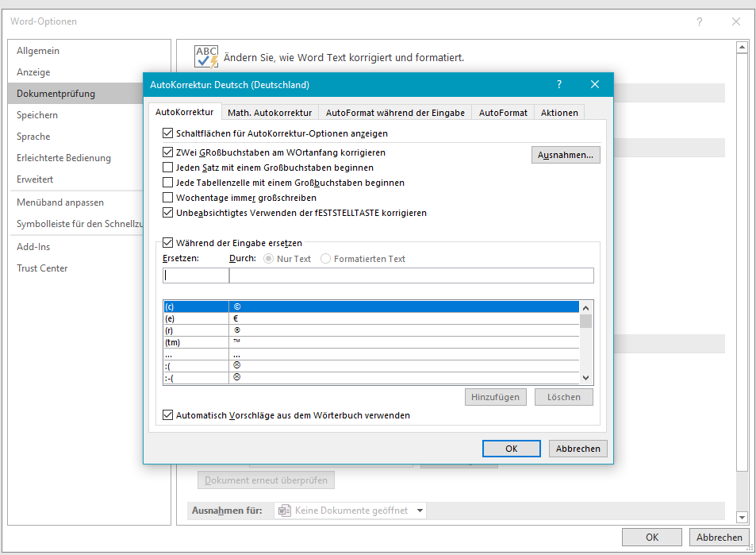Select the 'Formatierten Text' radio button

(x=325, y=259)
